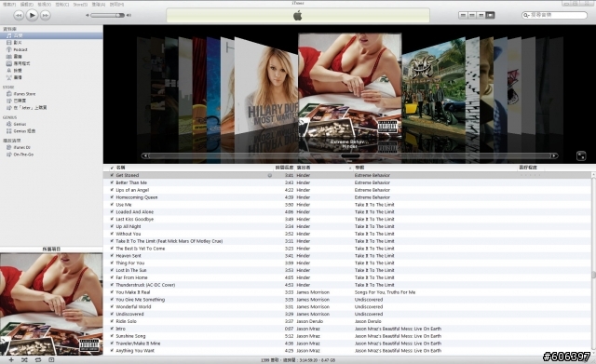Open the Edit menu
Screen dimensions: 596x364
[27, 4]
